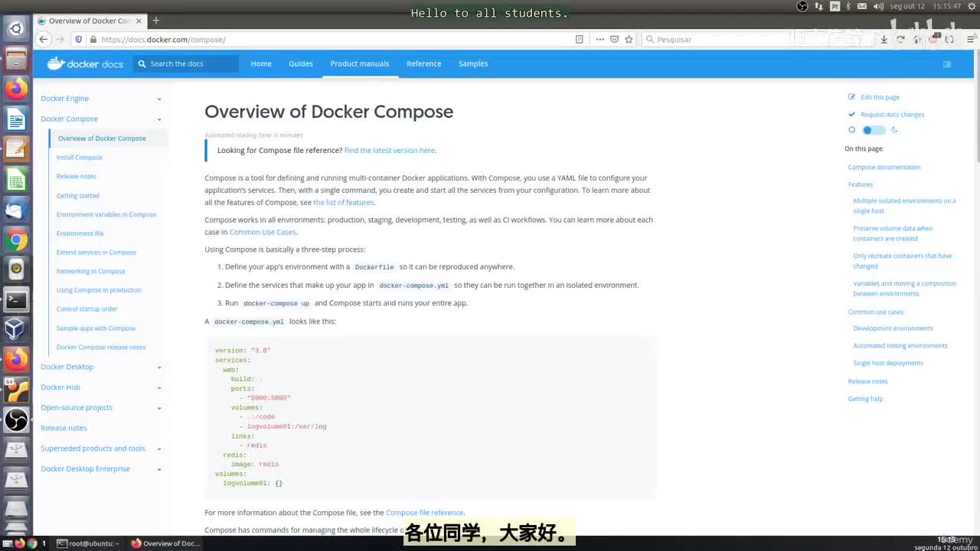Follow the Compose file reference link
The width and height of the screenshot is (980, 551).
point(424,513)
